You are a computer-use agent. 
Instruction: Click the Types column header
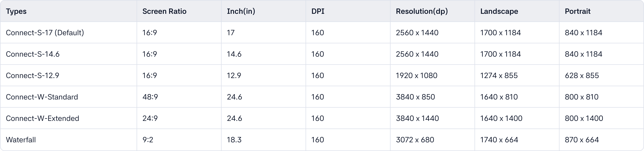16,11
